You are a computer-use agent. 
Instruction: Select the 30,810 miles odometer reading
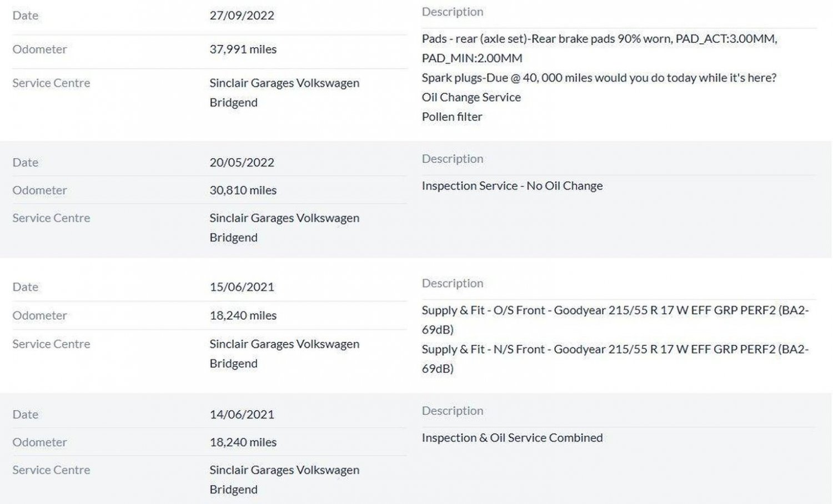coord(243,190)
